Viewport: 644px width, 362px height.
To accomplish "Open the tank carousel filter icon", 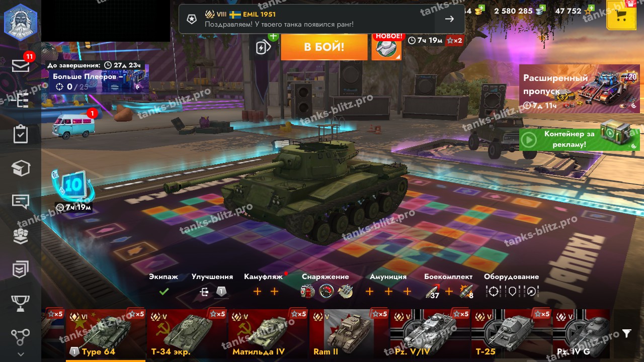I will point(626,333).
